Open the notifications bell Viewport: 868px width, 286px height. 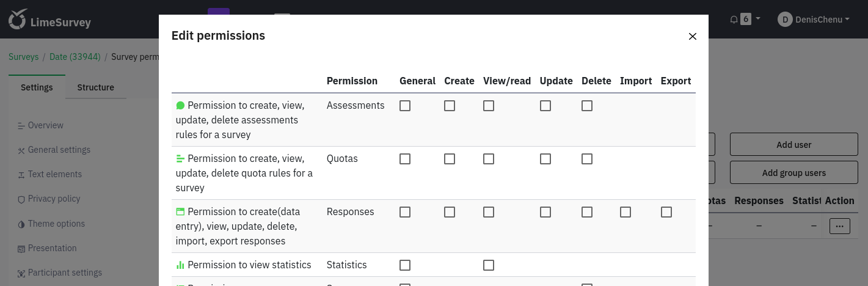[x=734, y=20]
